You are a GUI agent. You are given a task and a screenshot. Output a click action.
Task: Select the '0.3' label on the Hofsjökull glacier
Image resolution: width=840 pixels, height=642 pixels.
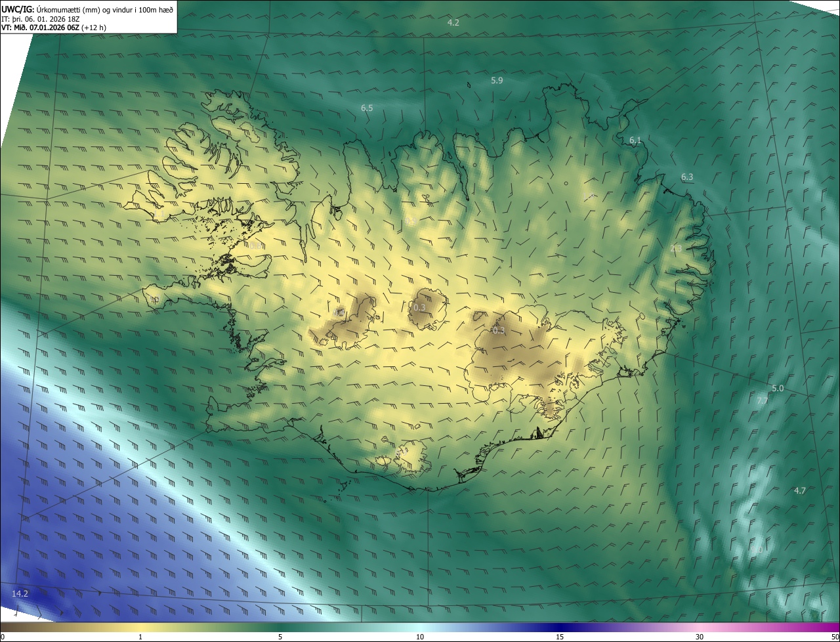point(419,307)
